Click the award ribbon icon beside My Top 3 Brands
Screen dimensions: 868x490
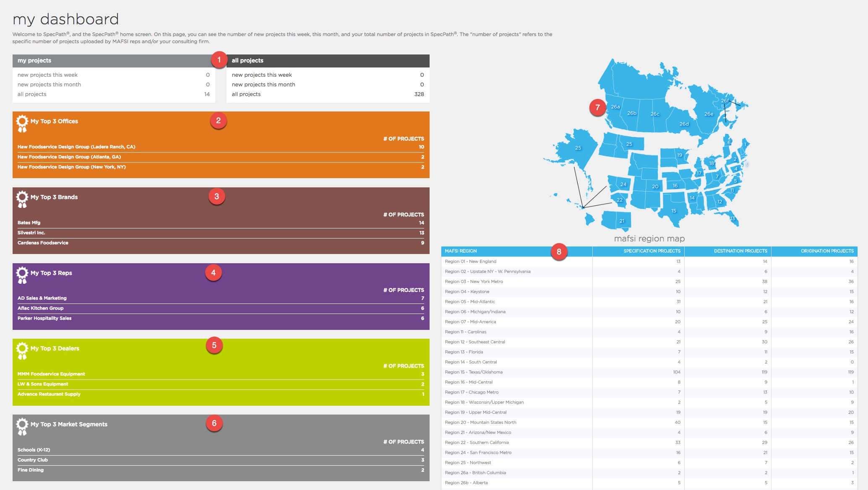click(x=22, y=199)
